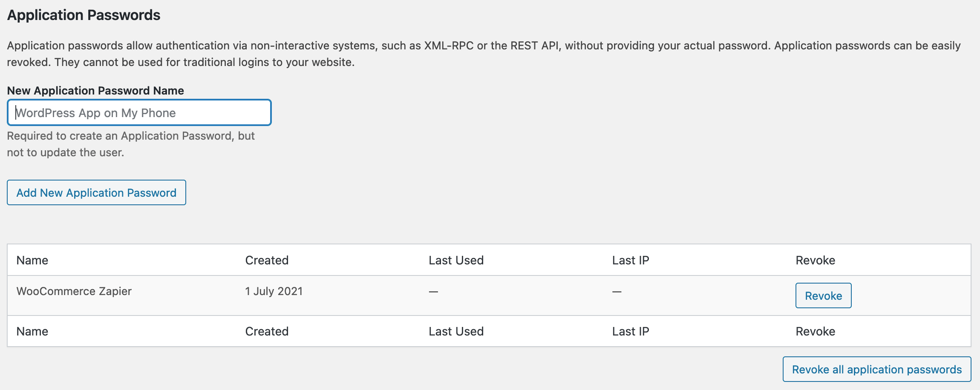Click the Name column header at table top
The height and width of the screenshot is (390, 980).
[32, 260]
